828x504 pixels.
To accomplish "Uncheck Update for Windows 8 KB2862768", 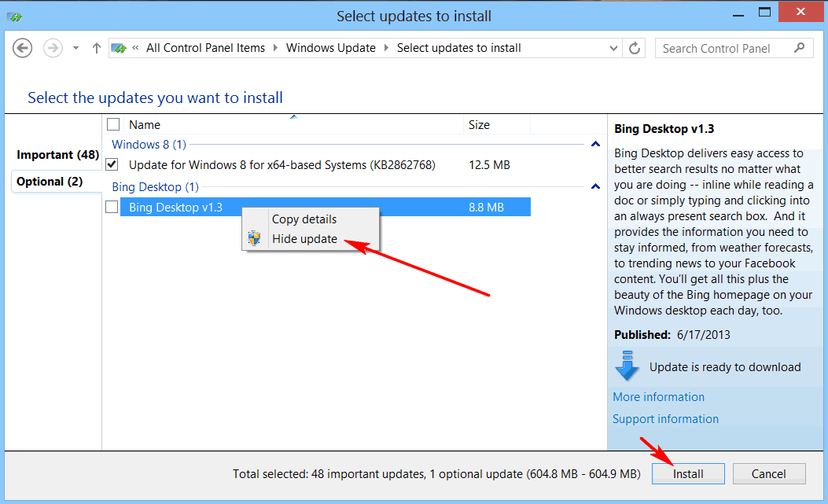I will 112,164.
